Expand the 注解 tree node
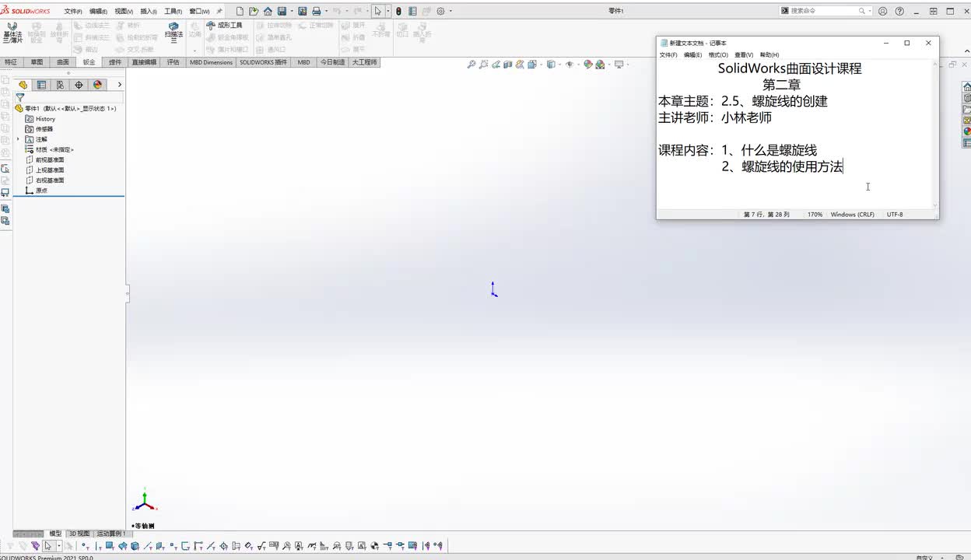Image resolution: width=971 pixels, height=560 pixels. pyautogui.click(x=18, y=139)
